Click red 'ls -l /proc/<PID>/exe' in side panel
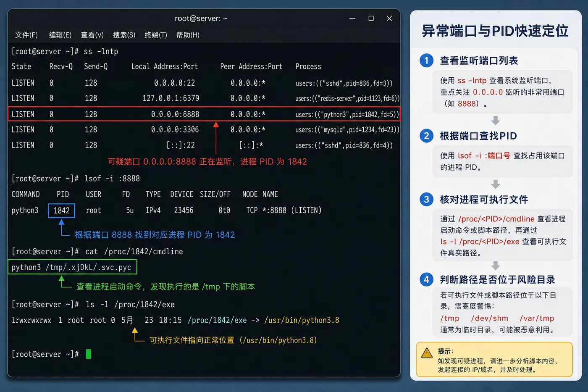 tap(480, 242)
